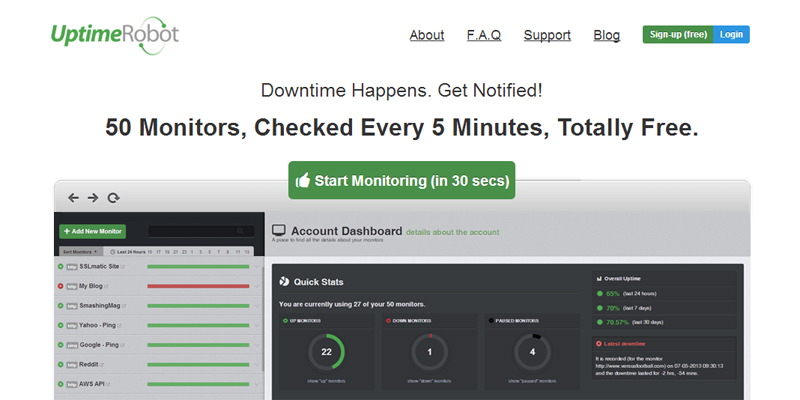Expand the Yahoo - Ping row chevron

tap(256, 325)
